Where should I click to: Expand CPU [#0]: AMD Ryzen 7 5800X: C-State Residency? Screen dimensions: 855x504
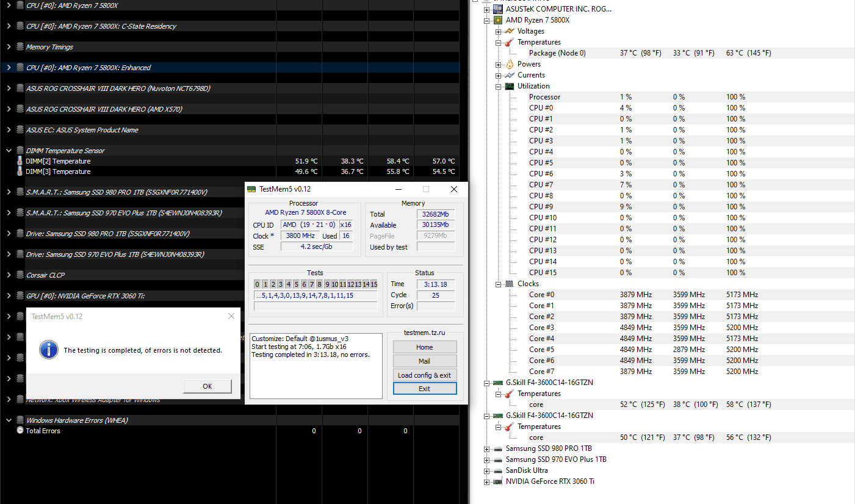[9, 26]
